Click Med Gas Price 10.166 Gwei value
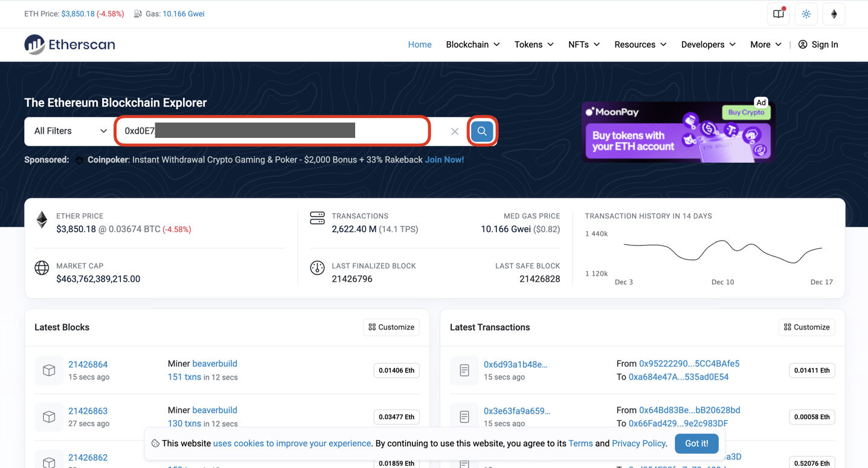This screenshot has height=468, width=868. (x=506, y=229)
